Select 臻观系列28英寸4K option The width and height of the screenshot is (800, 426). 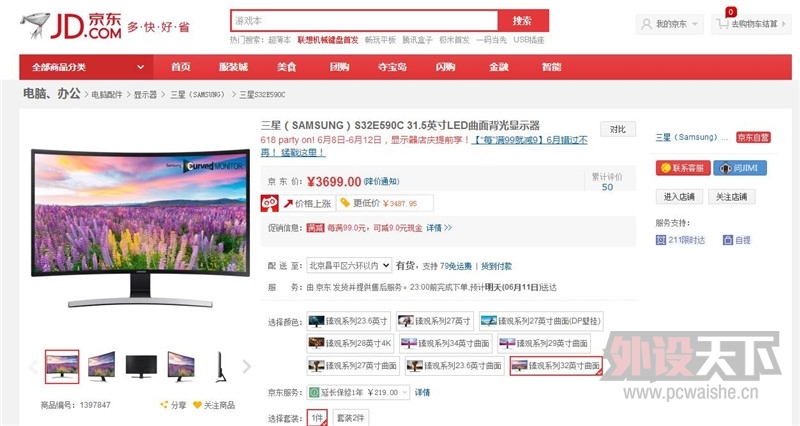click(x=350, y=343)
